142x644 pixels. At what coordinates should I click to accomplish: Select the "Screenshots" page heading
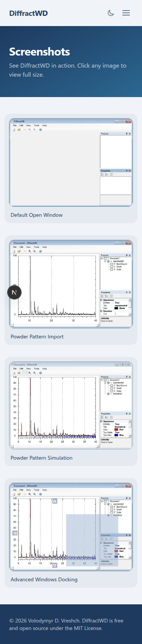coord(39,52)
